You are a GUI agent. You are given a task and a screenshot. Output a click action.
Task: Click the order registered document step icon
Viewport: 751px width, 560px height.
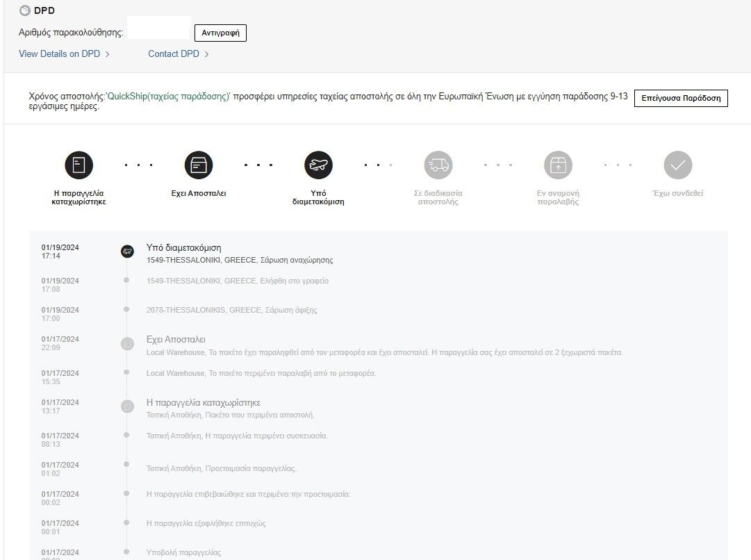79,165
